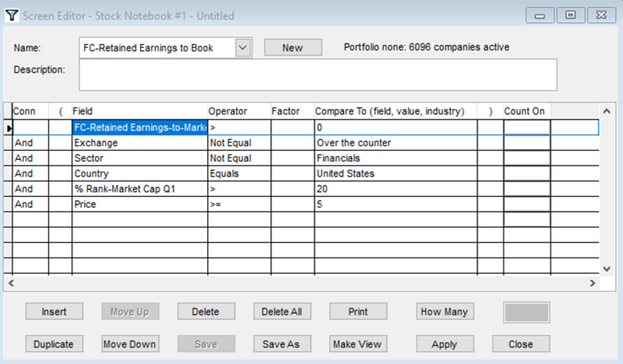623x364 pixels.
Task: Click the Over the counter compare value
Action: (x=396, y=143)
